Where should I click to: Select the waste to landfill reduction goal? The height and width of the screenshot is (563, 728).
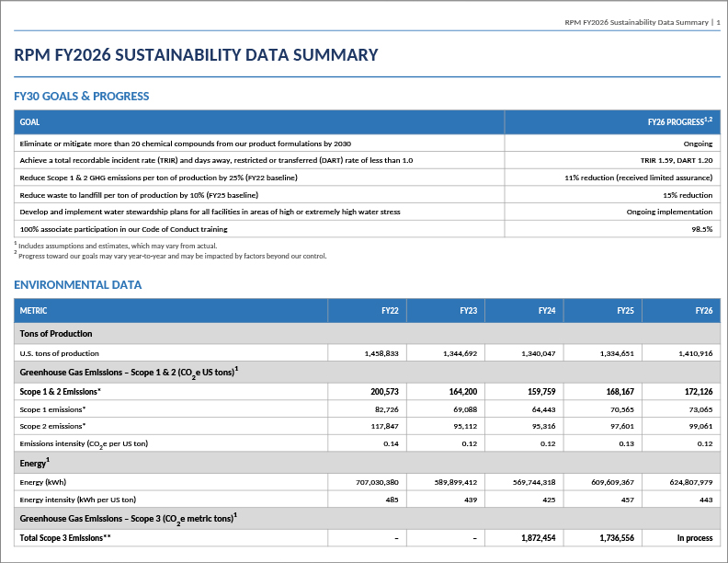[x=139, y=195]
